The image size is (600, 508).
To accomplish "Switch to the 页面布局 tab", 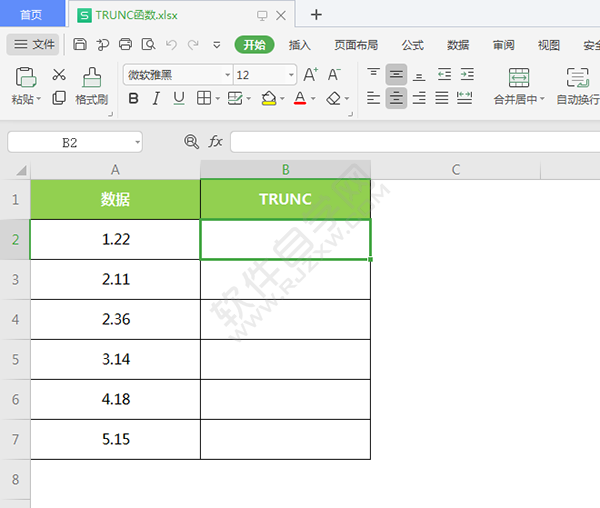I will [x=356, y=45].
